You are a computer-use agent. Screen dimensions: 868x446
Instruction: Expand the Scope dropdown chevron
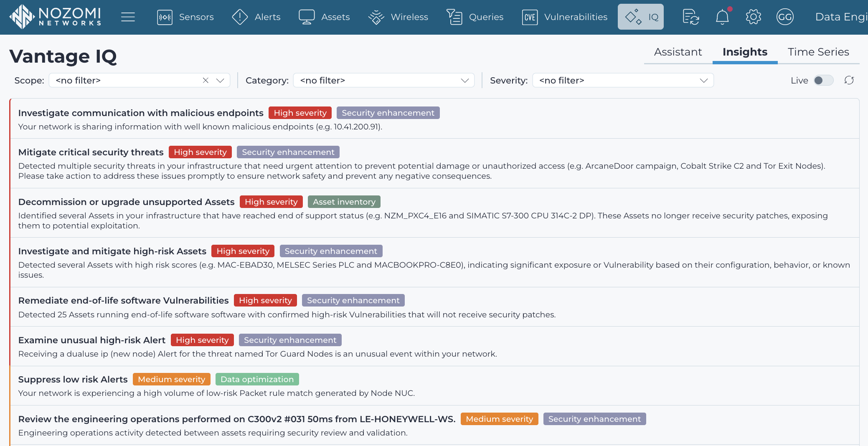(x=220, y=80)
